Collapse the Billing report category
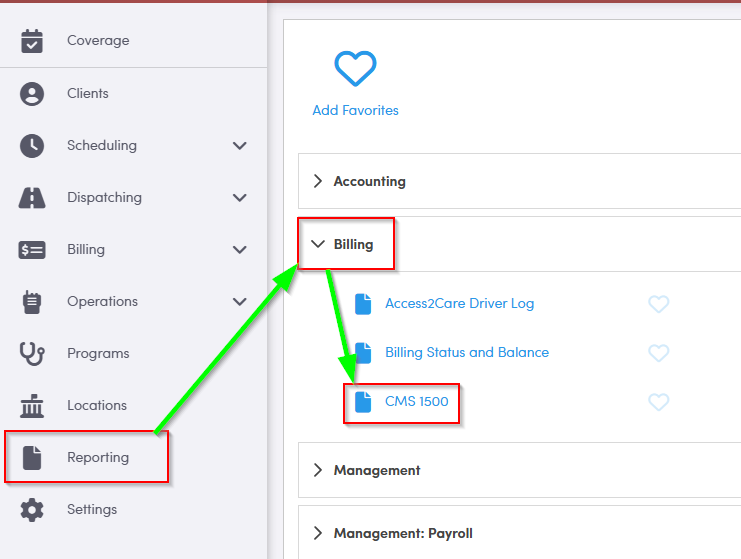 point(352,244)
